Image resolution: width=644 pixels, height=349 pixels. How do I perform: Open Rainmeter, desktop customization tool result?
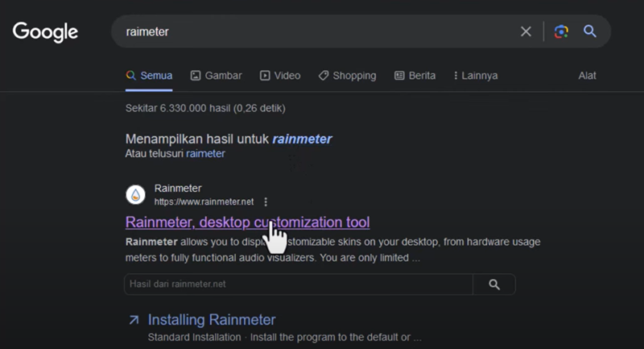(248, 222)
